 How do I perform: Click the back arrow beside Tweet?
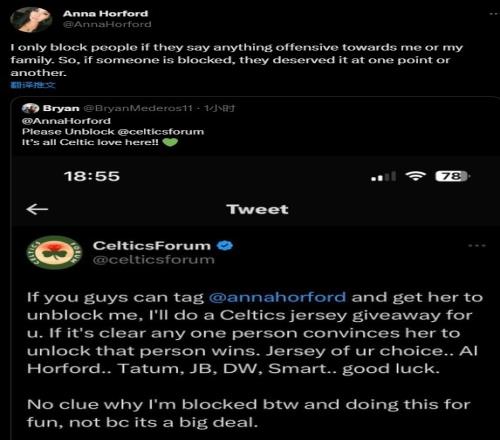click(37, 209)
